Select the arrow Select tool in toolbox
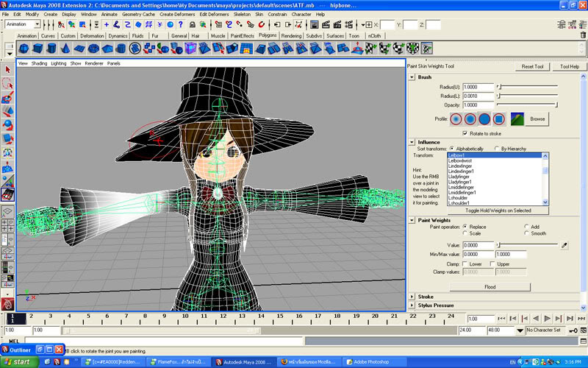Image resolution: width=588 pixels, height=368 pixels. click(x=7, y=70)
